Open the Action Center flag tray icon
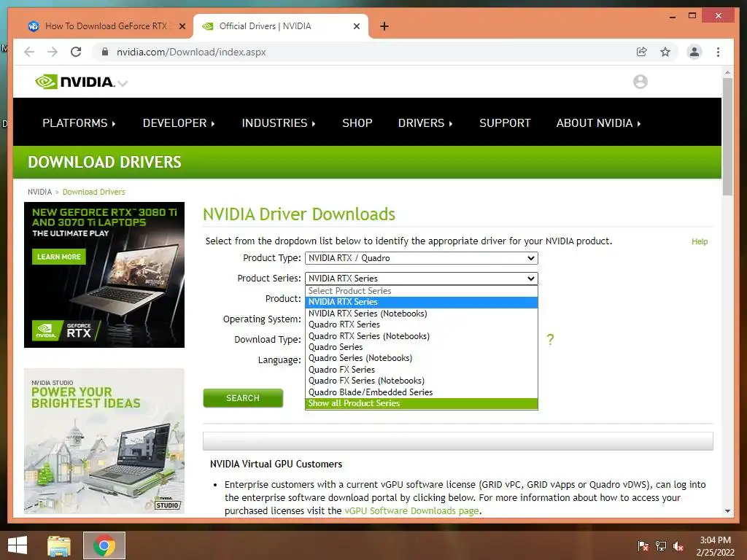This screenshot has height=560, width=747. [643, 546]
